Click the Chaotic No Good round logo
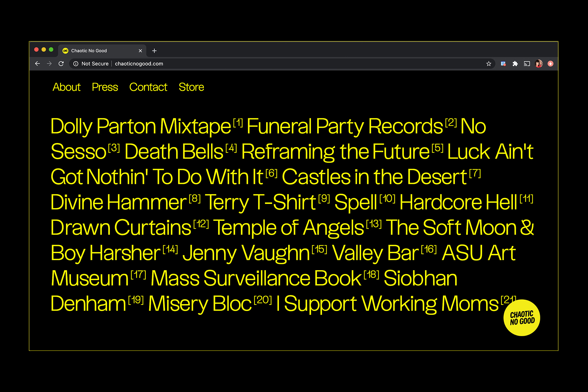Screen dimensions: 588x392 pyautogui.click(x=522, y=318)
